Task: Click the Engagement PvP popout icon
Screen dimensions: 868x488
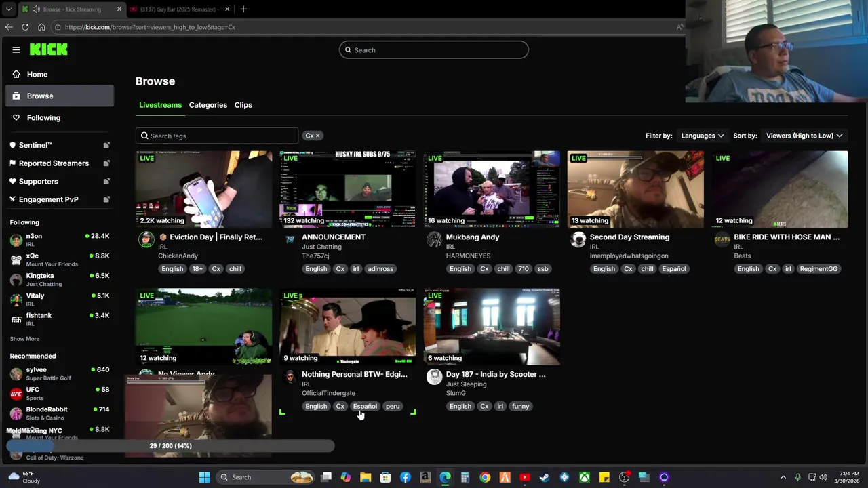Action: pyautogui.click(x=106, y=199)
